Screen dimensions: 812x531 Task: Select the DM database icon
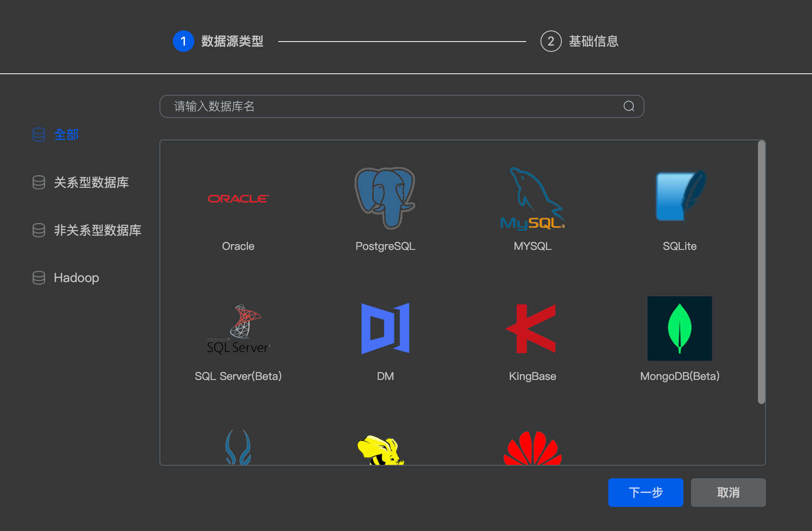point(385,329)
